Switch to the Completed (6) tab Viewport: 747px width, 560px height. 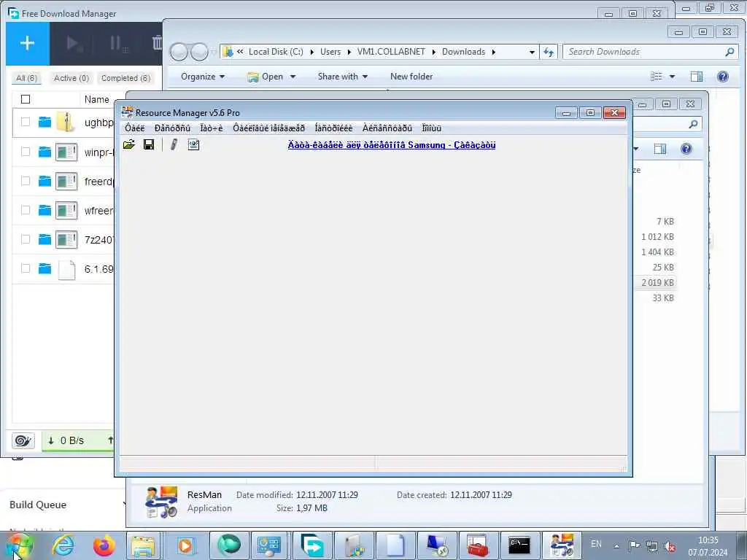[x=125, y=78]
